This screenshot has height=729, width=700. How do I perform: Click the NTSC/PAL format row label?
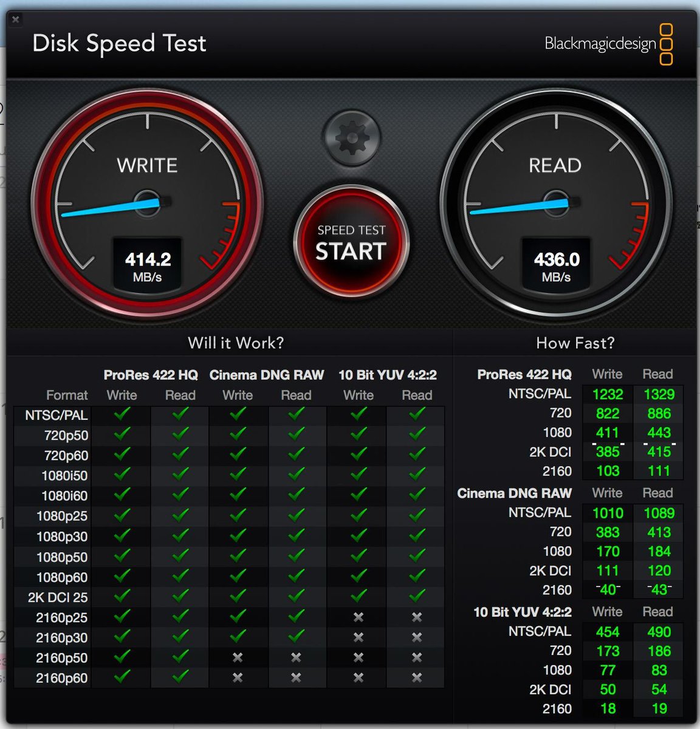pos(57,416)
